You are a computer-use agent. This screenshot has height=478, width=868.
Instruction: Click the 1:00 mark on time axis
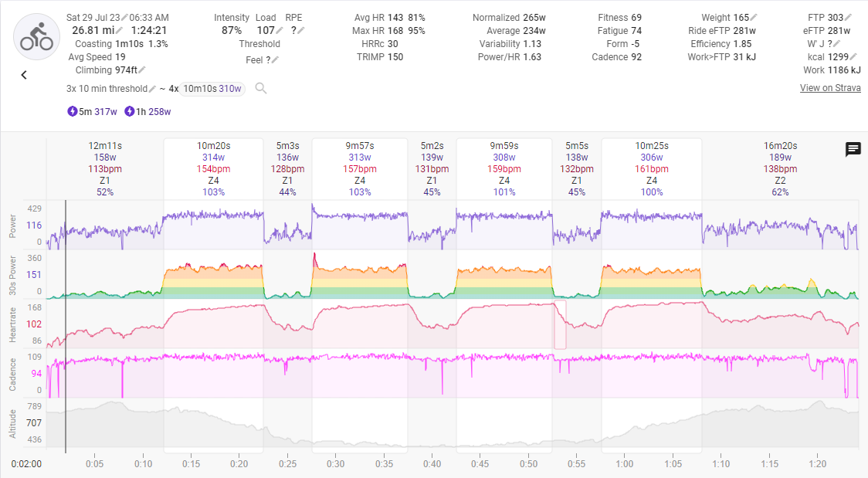625,463
